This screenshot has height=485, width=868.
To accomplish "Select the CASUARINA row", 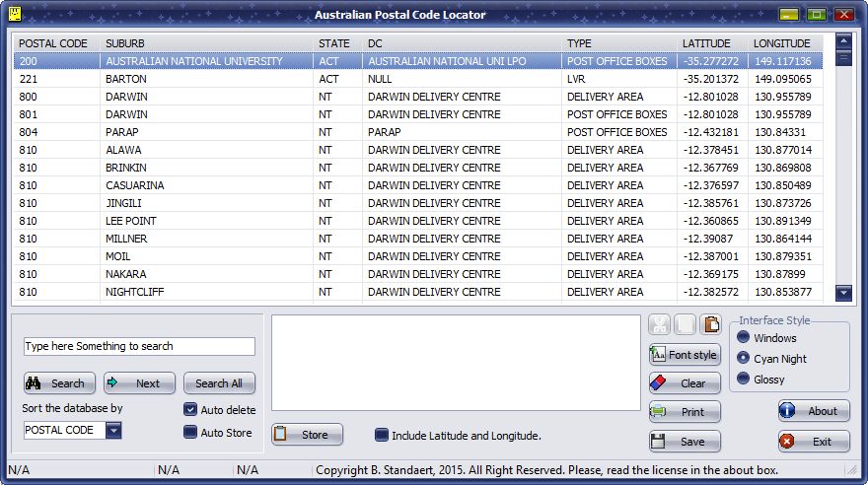I will tap(418, 184).
